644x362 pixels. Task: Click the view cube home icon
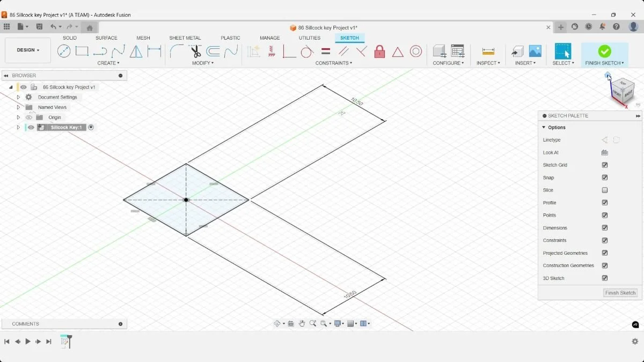coord(608,76)
